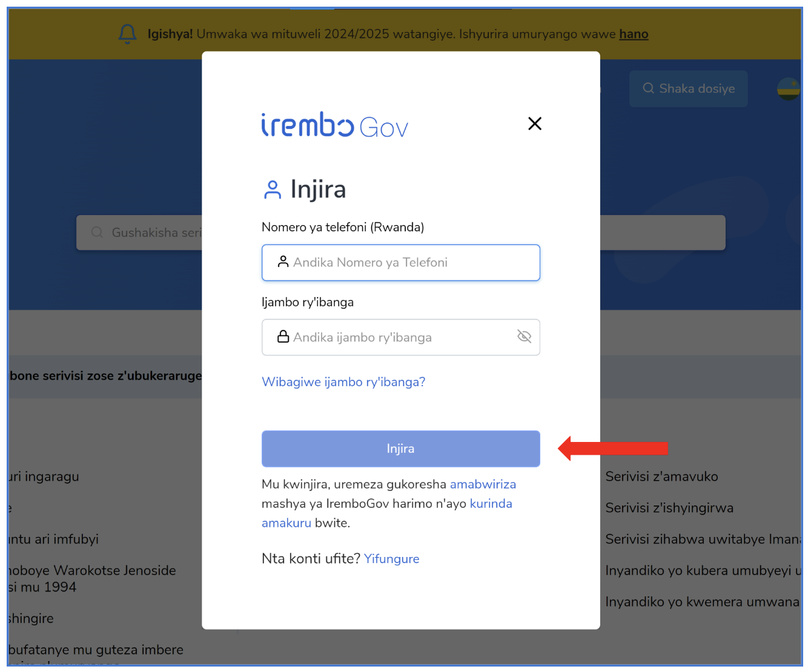This screenshot has height=672, width=808.
Task: Focus the Nomero ya Telefoni input
Action: (x=400, y=263)
